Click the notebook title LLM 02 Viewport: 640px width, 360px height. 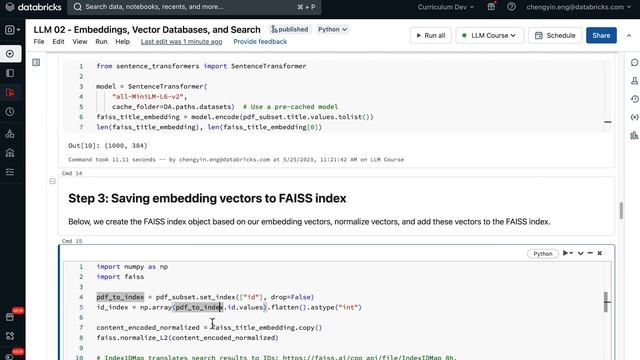[147, 30]
